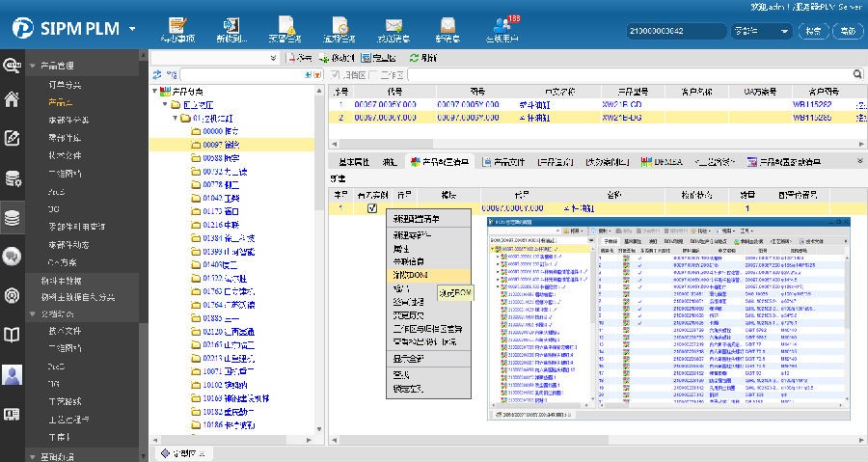Image resolution: width=868 pixels, height=462 pixels.
Task: Click online users icon with 188 badge
Action: 502,27
